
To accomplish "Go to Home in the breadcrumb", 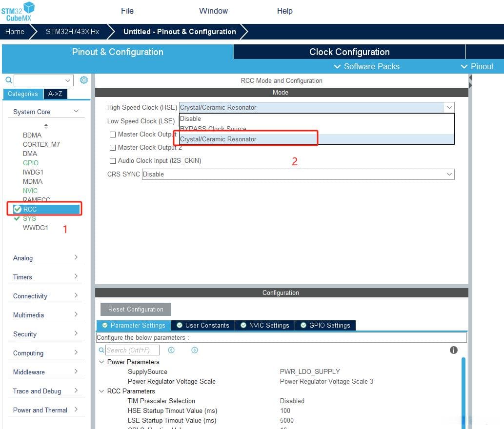I will (15, 32).
